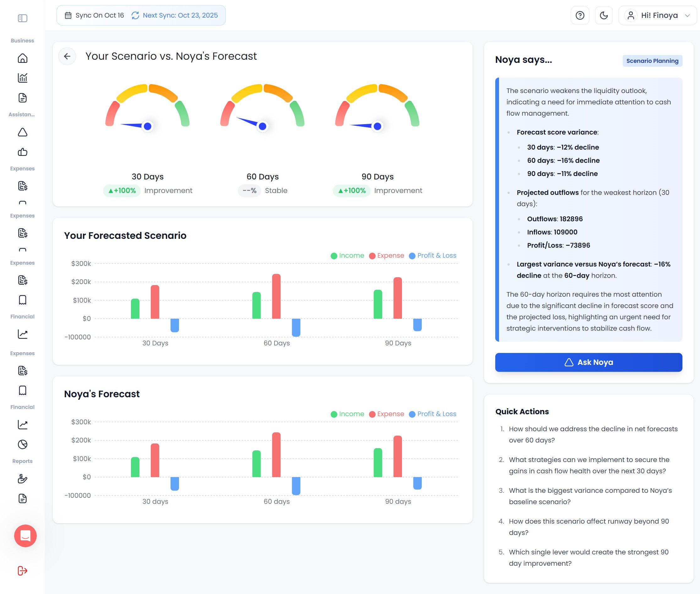This screenshot has width=700, height=594.
Task: Toggle Expense legend in Noya's Forecast chart
Action: pyautogui.click(x=386, y=414)
